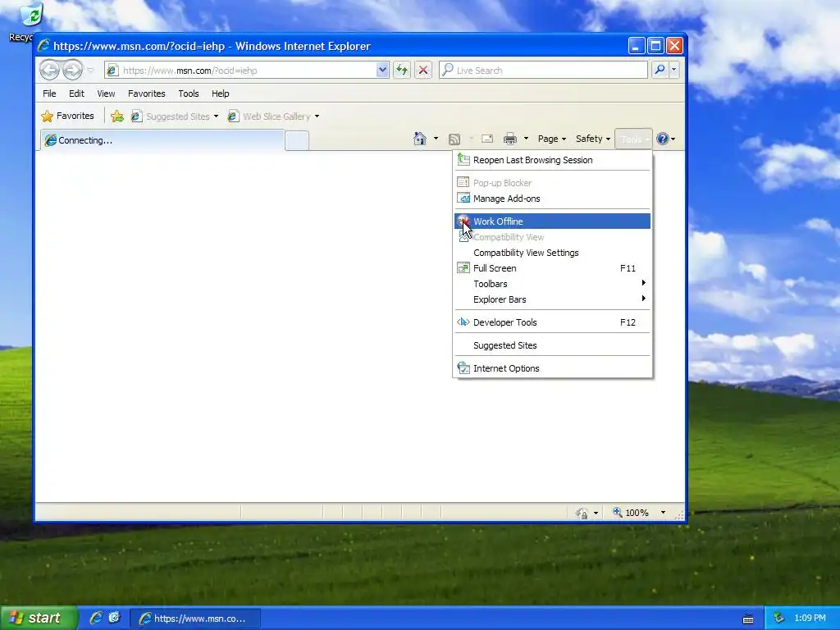The image size is (840, 630).
Task: Expand the Print options dropdown arrow
Action: click(526, 139)
